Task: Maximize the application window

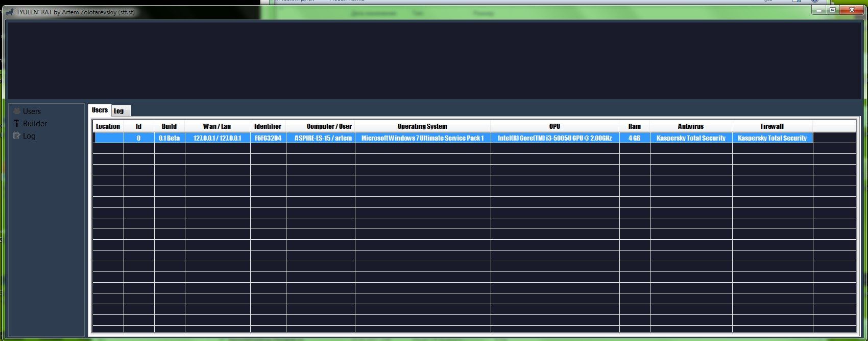Action: pyautogui.click(x=833, y=10)
